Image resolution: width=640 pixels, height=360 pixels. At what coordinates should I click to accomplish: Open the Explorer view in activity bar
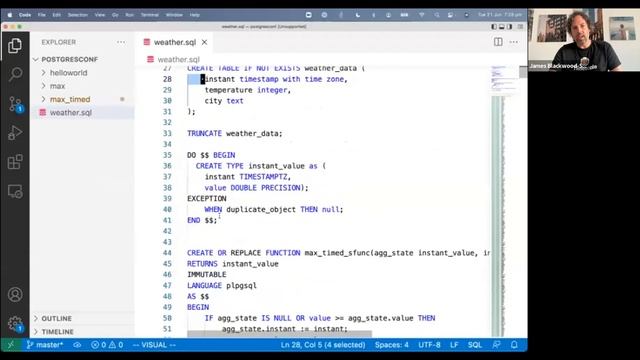click(x=15, y=46)
